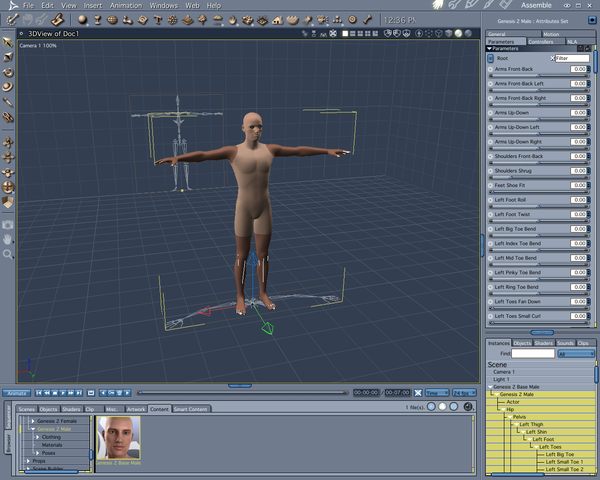Insert a terrain object
This screenshot has height=480, width=600.
coord(187,20)
